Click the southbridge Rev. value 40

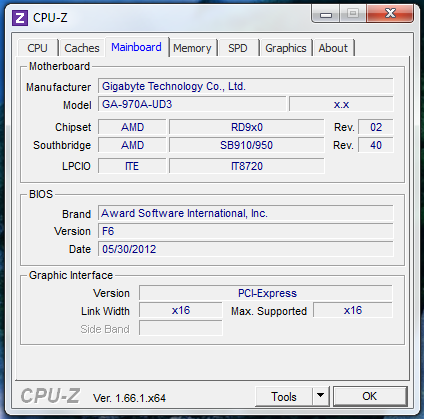[x=376, y=145]
